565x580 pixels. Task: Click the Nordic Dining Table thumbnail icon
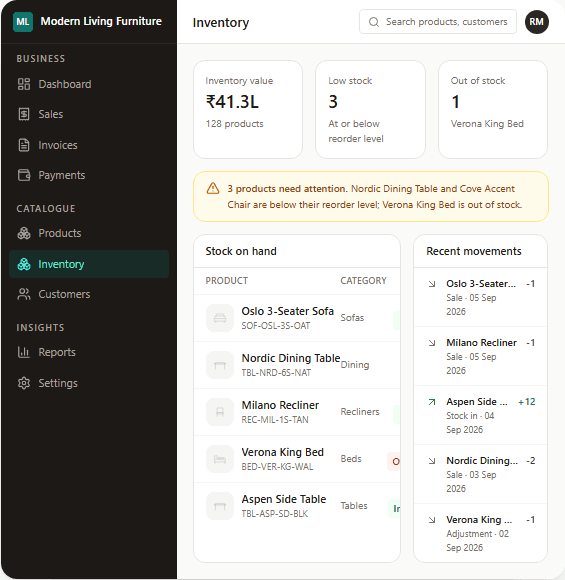(x=220, y=365)
